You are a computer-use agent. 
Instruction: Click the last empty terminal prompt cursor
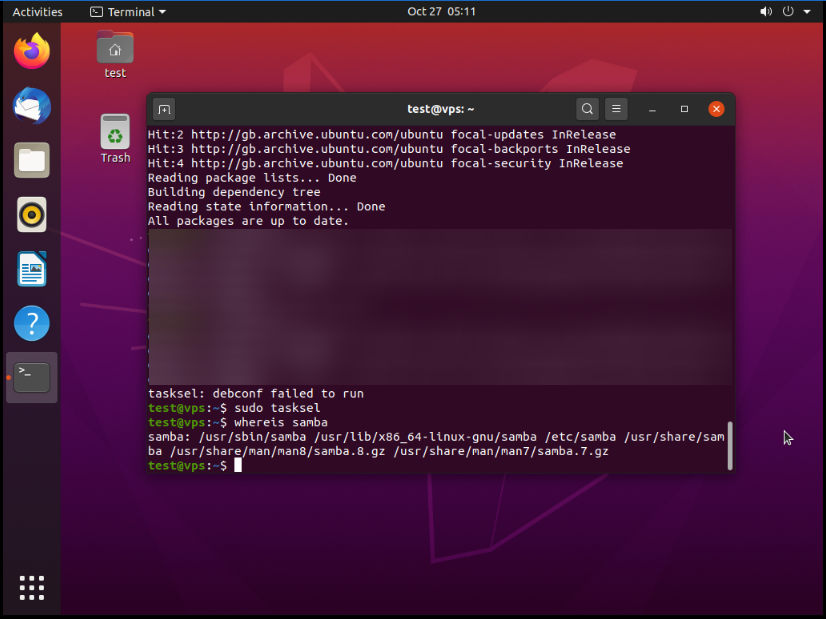coord(238,465)
